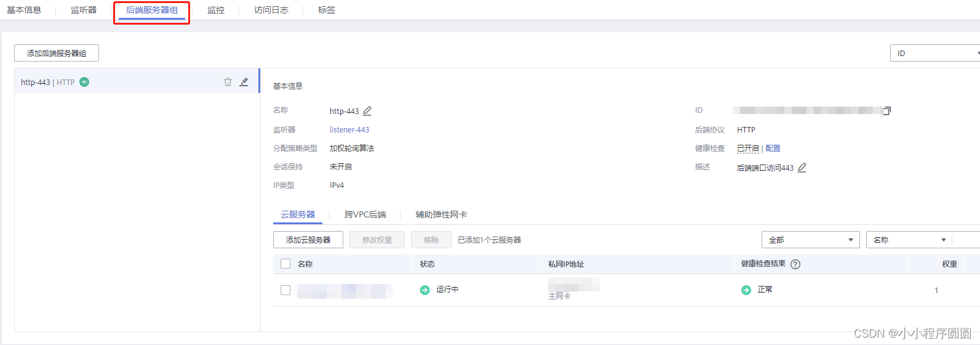
Task: Open the 访问日志 tab
Action: pos(271,10)
